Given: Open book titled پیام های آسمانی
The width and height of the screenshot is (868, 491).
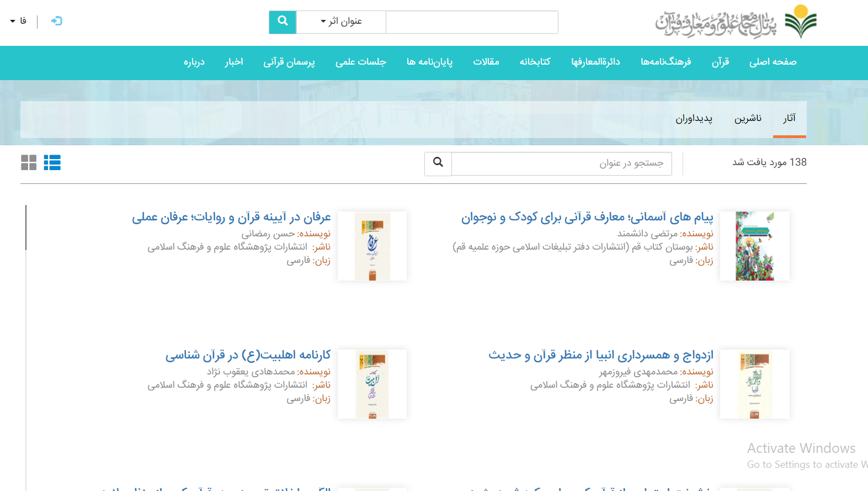Looking at the screenshot, I should pyautogui.click(x=587, y=217).
